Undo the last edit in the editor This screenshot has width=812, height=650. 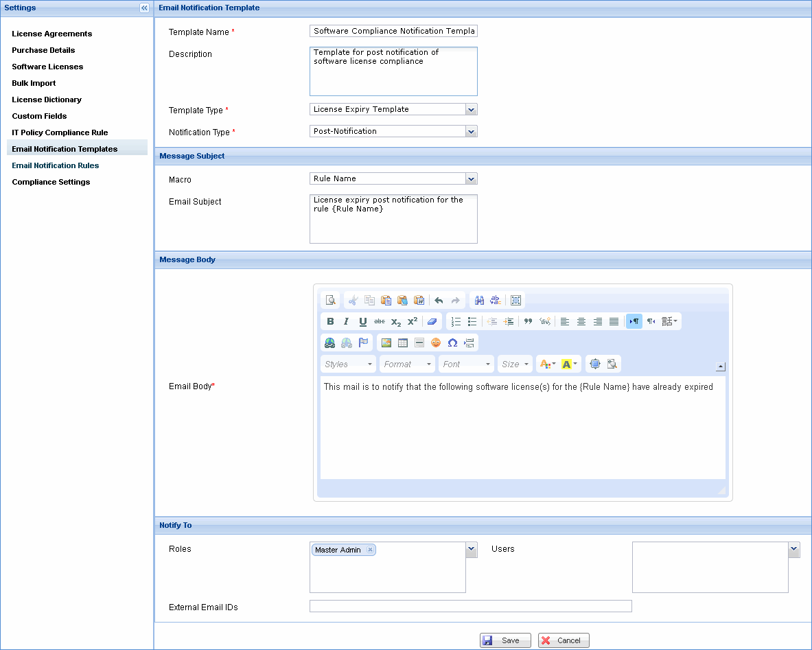tap(437, 300)
